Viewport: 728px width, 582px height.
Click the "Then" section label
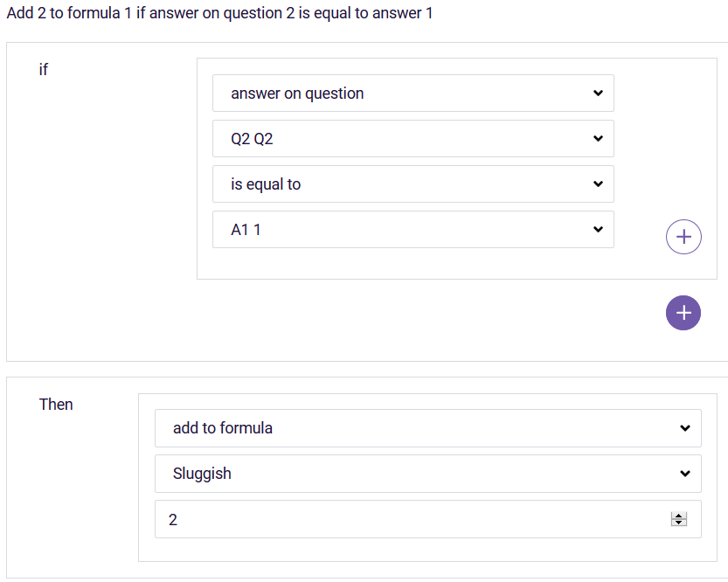[x=56, y=405]
